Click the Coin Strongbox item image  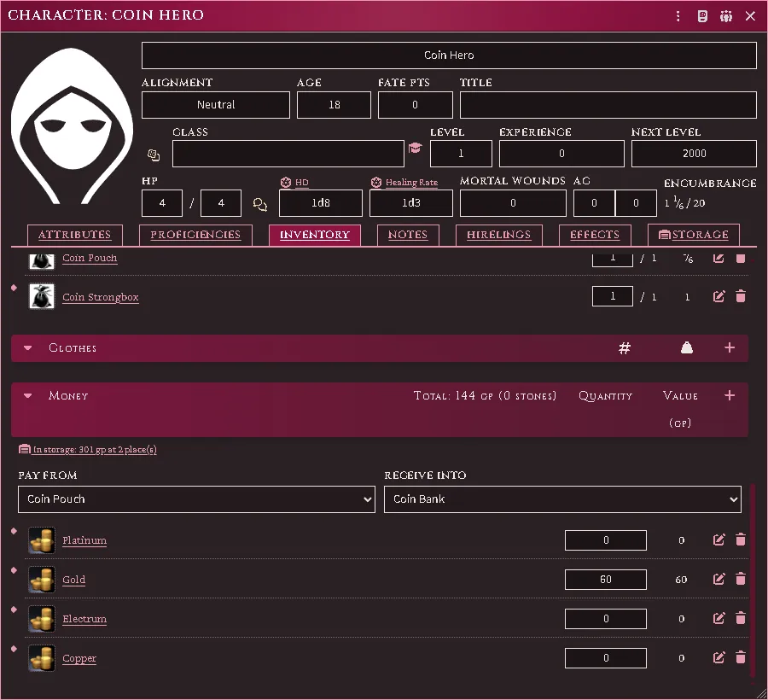click(x=42, y=296)
